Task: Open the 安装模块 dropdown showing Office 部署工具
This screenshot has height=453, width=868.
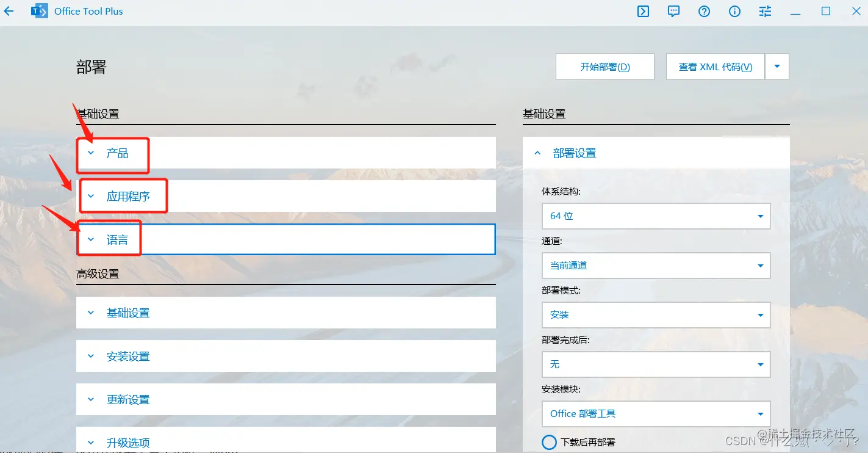Action: pyautogui.click(x=656, y=413)
